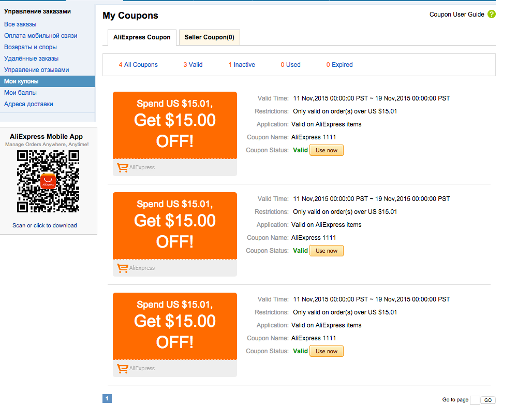The image size is (532, 418).
Task: Filter by 3 Valid coupons
Action: click(x=193, y=65)
